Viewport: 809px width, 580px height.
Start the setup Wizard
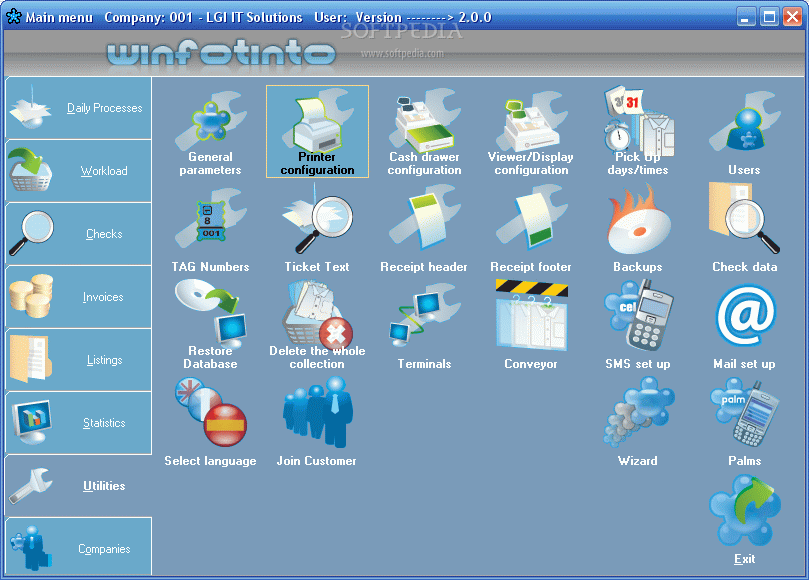tap(638, 423)
